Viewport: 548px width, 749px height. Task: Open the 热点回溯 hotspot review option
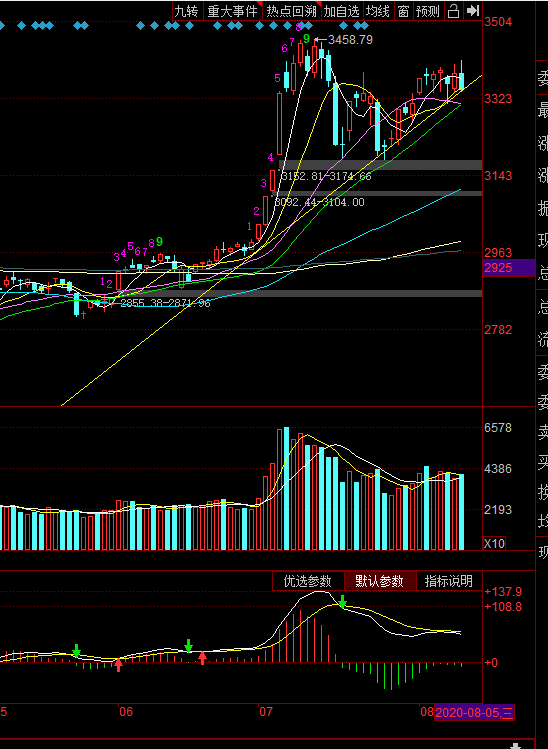[291, 11]
